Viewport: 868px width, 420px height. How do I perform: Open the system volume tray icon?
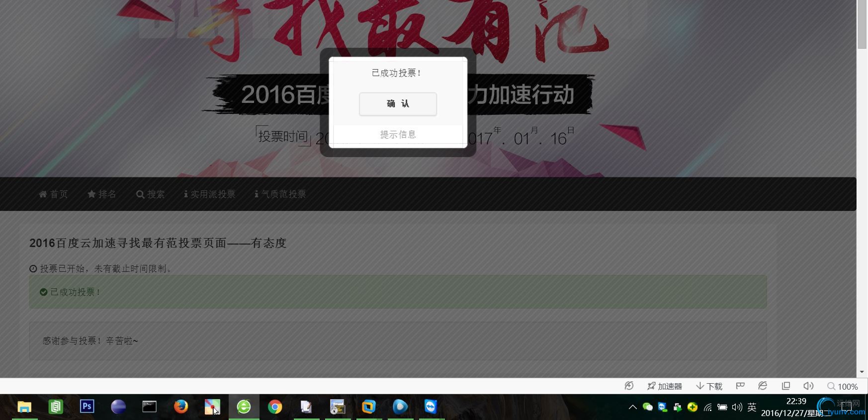(x=737, y=407)
